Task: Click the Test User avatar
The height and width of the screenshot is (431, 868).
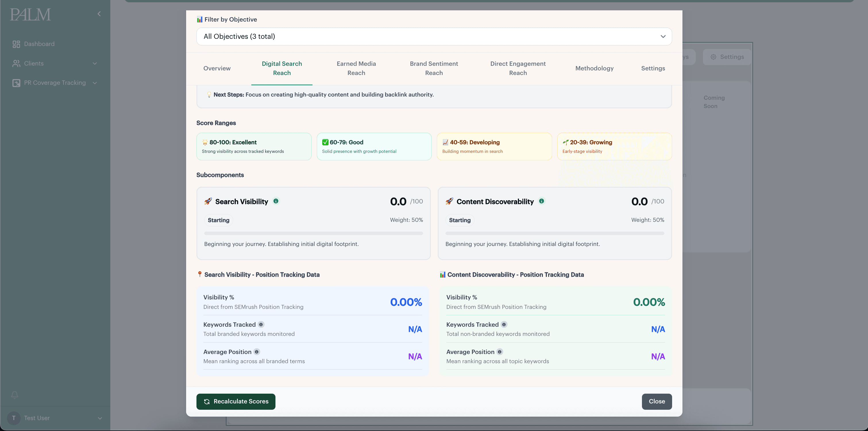Action: [x=14, y=418]
